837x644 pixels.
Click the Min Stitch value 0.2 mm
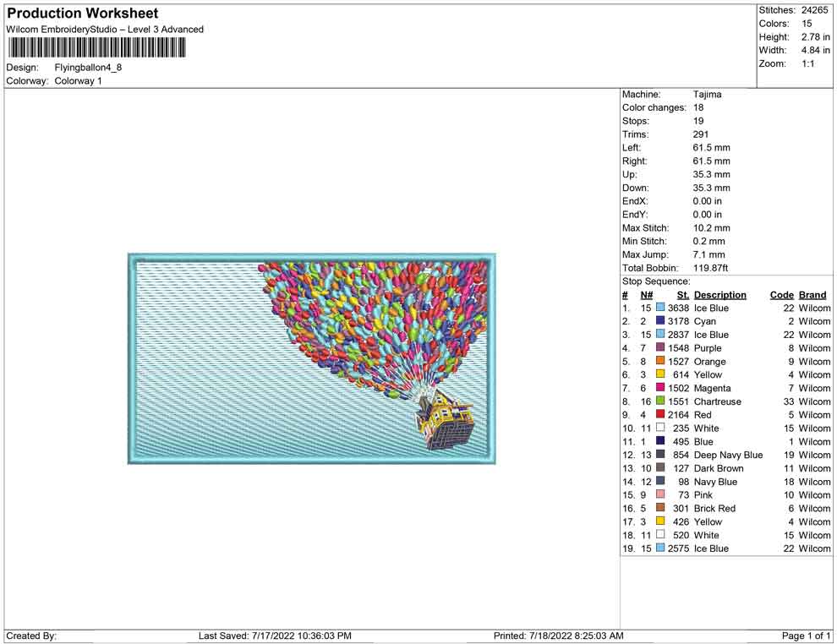708,241
